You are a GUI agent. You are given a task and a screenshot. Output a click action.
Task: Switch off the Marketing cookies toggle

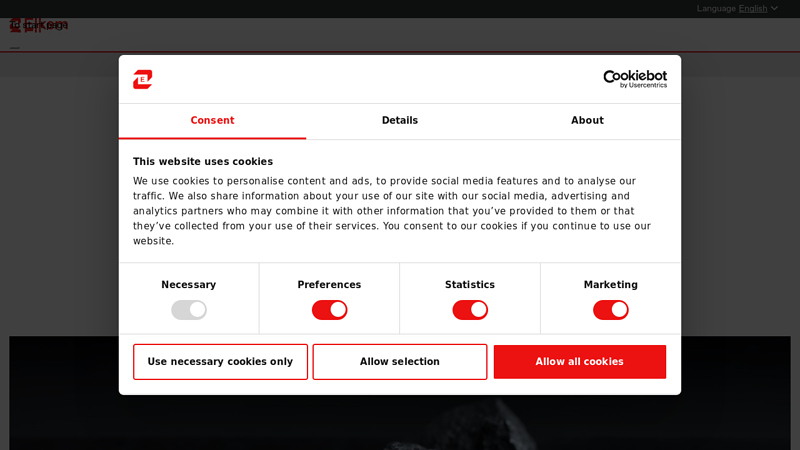tap(611, 310)
